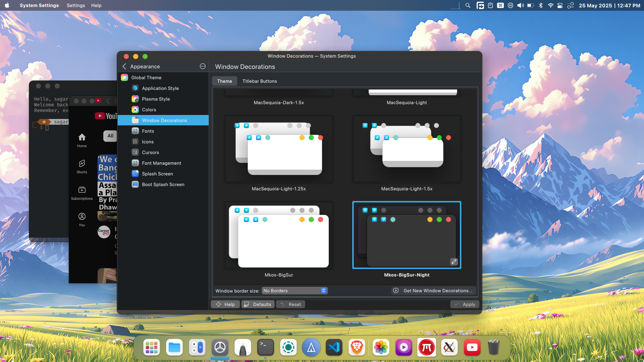Click the Defaults button
Screen dimensions: 644x362
pos(258,304)
